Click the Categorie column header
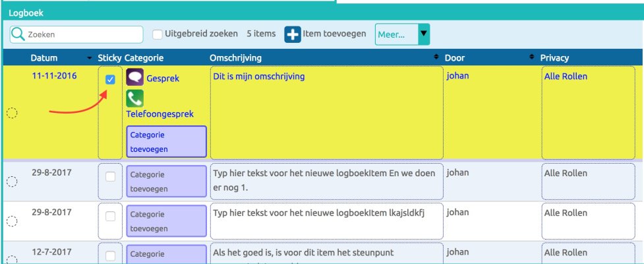Image resolution: width=644 pixels, height=264 pixels. coord(144,58)
